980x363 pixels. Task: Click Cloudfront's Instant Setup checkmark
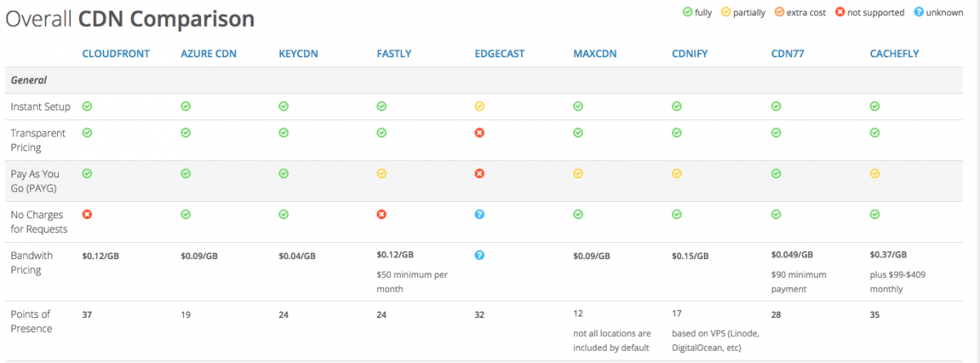pyautogui.click(x=87, y=106)
